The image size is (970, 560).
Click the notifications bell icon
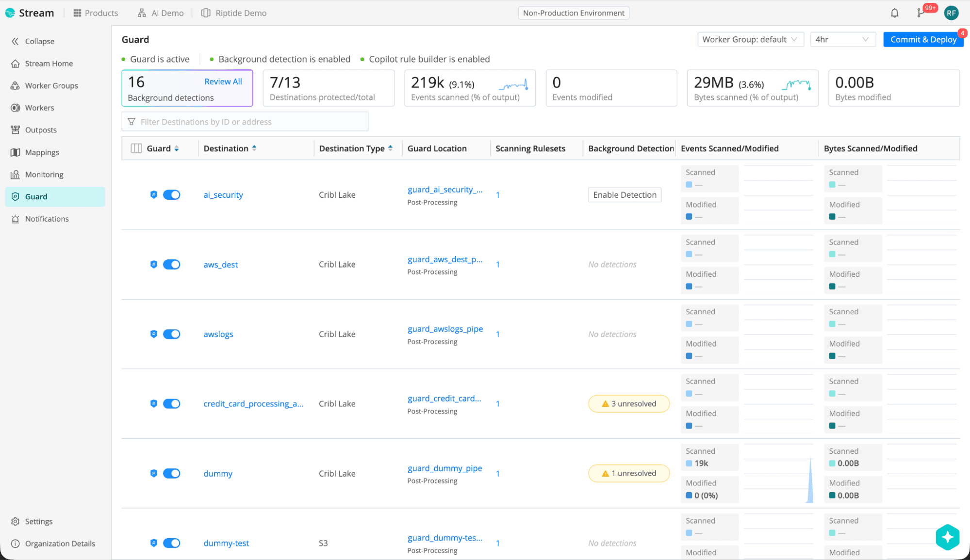tap(894, 13)
